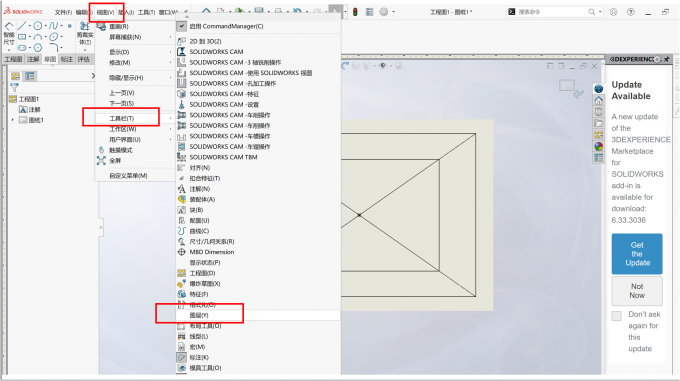Select the Circle sketch tool
Screen dimensions: 680x381
(x=38, y=26)
